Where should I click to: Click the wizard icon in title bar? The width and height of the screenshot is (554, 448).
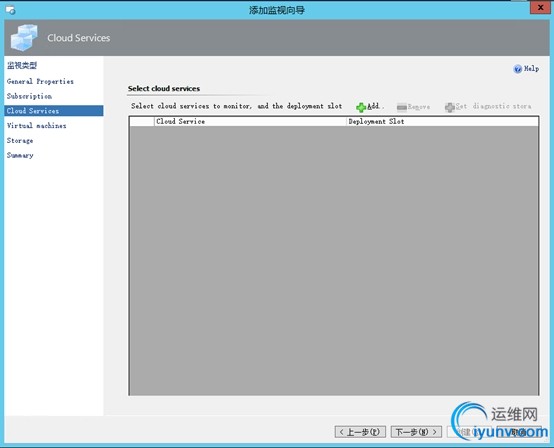11,10
